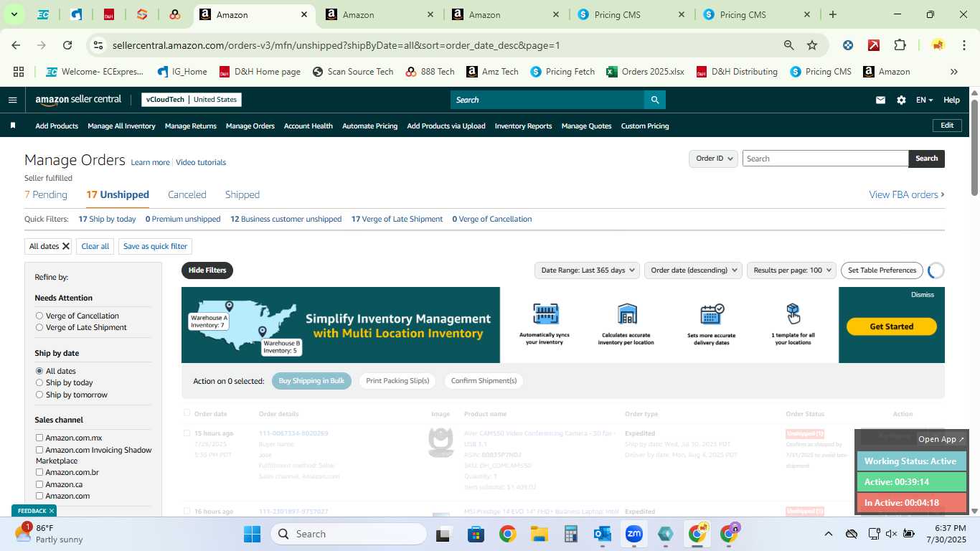Click Clear all filters button

(x=95, y=246)
